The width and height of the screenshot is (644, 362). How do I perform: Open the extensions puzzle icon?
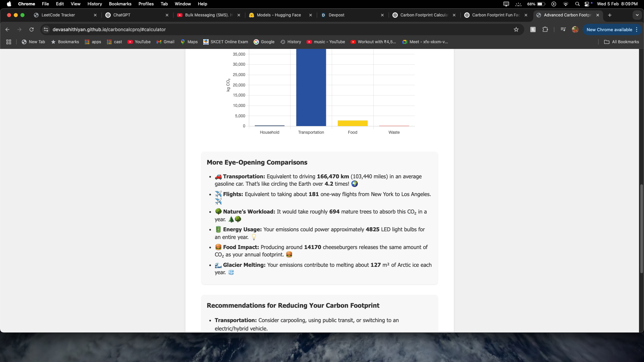pyautogui.click(x=545, y=29)
